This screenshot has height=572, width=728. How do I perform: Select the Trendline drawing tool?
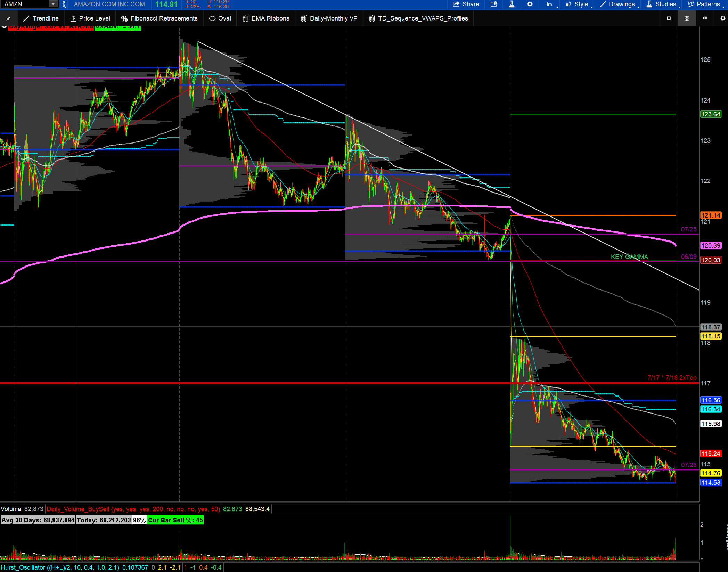coord(41,18)
